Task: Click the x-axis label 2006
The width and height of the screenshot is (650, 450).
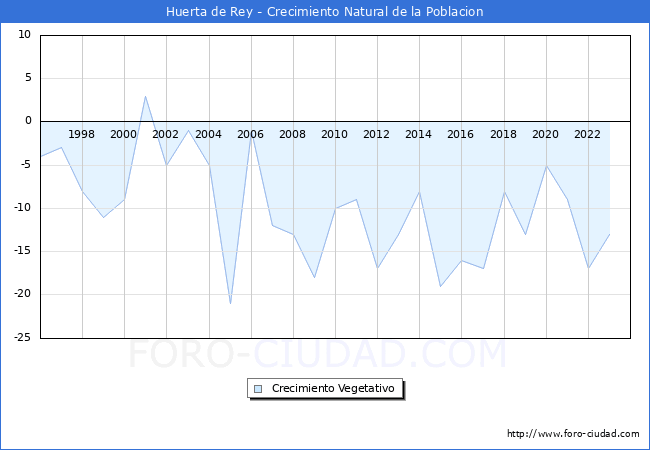Action: coord(250,134)
